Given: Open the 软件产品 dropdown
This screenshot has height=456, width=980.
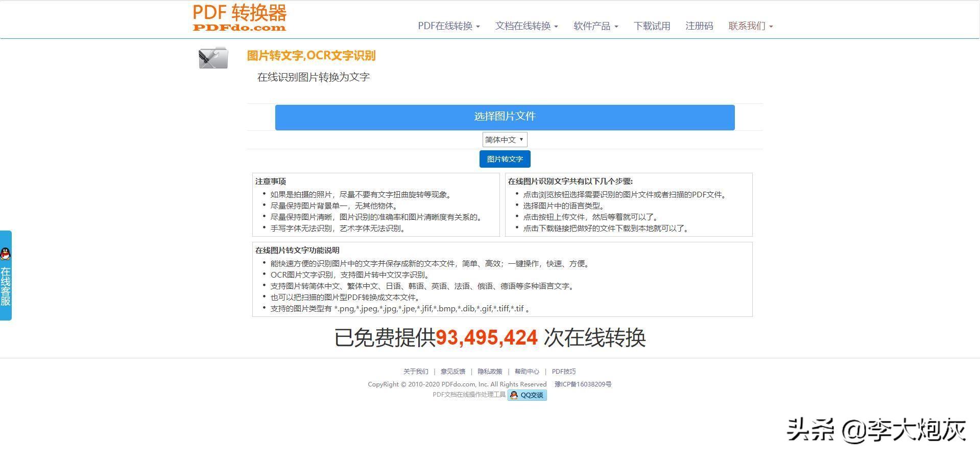Looking at the screenshot, I should coord(596,26).
